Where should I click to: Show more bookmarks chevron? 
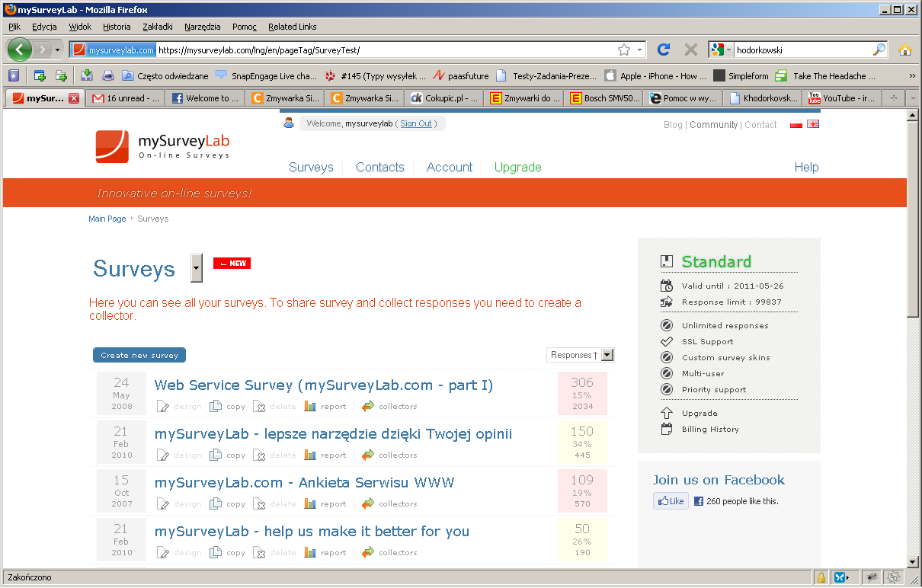point(912,75)
